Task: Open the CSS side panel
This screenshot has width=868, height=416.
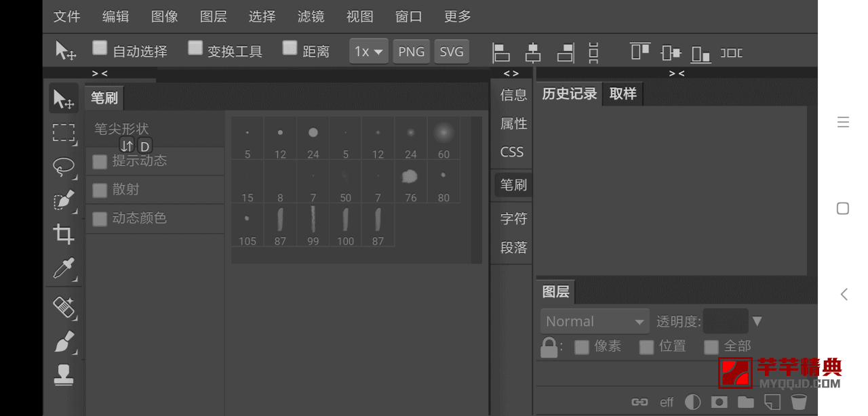Action: click(512, 152)
